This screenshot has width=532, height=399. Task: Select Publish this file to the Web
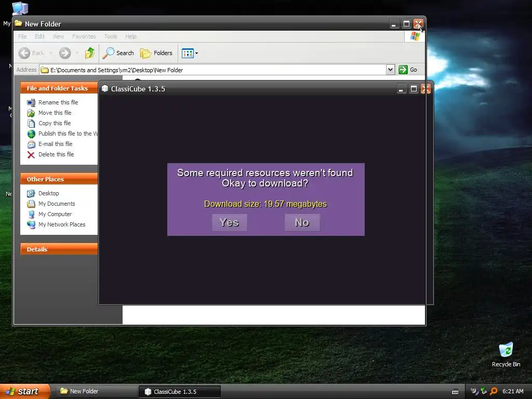coord(68,134)
